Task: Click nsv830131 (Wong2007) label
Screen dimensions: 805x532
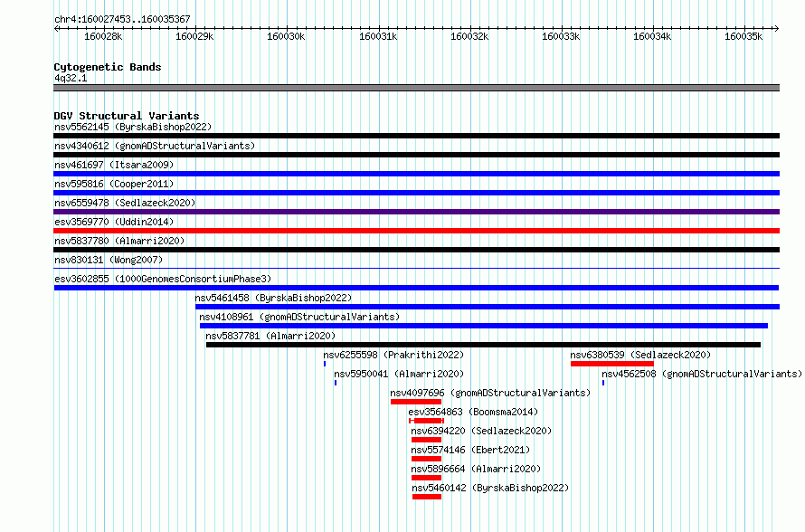Action: 109,260
